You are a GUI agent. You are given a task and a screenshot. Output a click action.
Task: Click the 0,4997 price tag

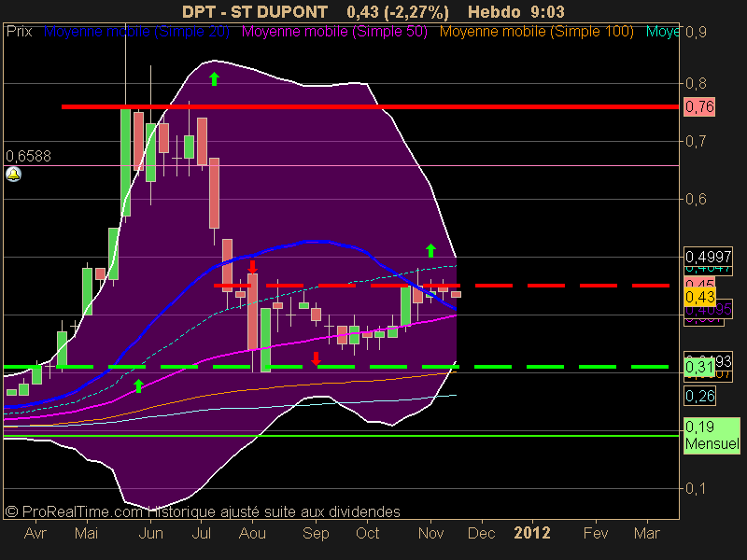click(x=708, y=257)
